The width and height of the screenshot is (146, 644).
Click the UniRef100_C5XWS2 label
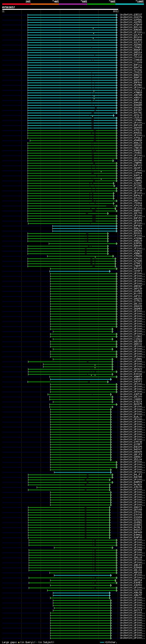coord(131,47)
